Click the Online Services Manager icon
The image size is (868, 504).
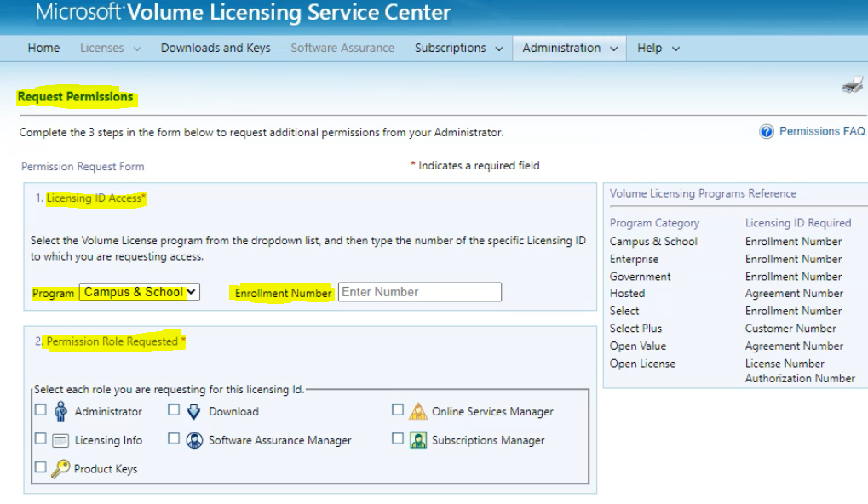418,411
